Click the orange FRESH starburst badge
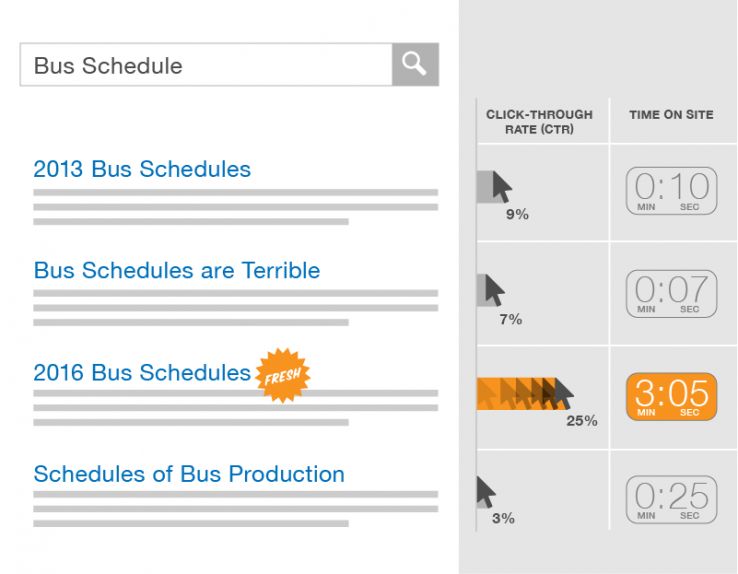Viewport: 738px width, 574px height. click(283, 376)
